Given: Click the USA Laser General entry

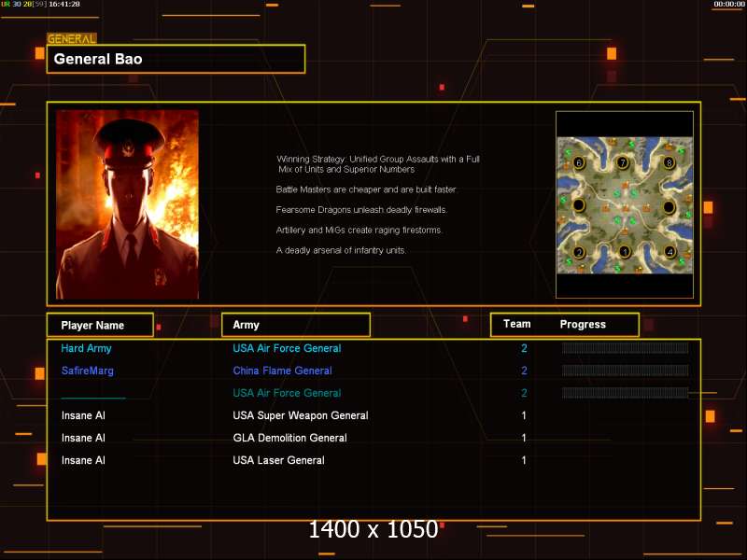Looking at the screenshot, I should click(278, 460).
